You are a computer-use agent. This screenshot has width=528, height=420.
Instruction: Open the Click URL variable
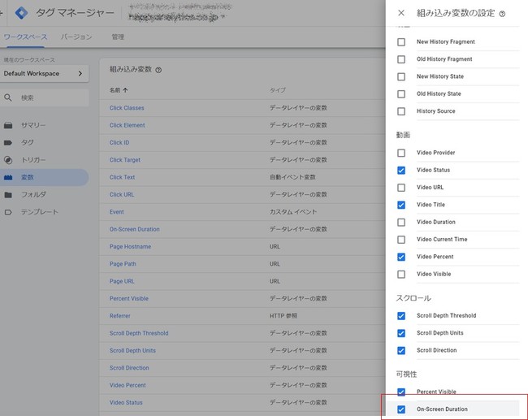(122, 195)
